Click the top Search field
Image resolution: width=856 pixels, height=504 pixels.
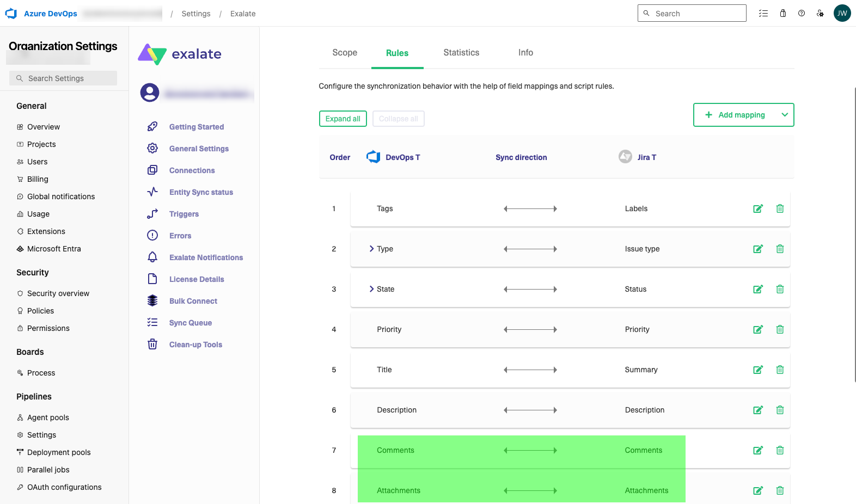[x=692, y=13]
